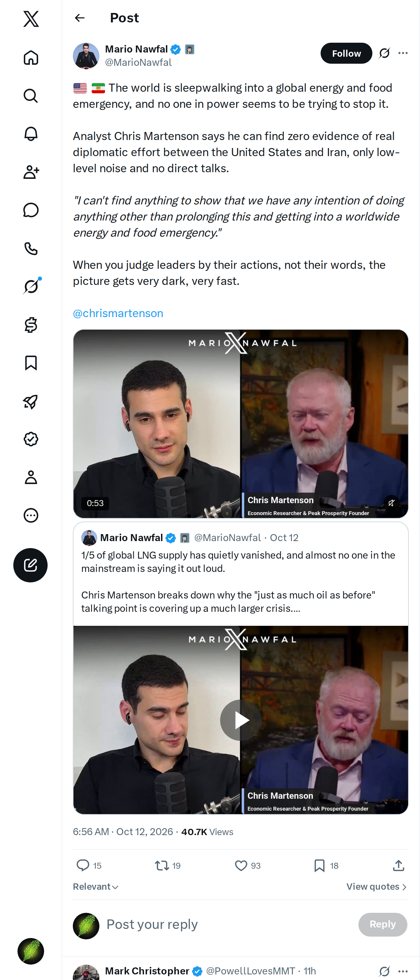Open the More options circle in sidebar
420x980 pixels.
click(x=31, y=515)
